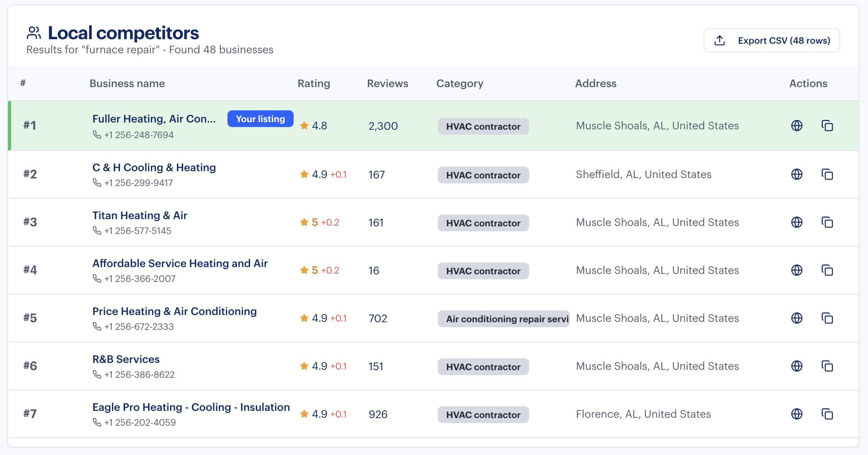Click rank #1 cell
Viewport: 868px width, 455px height.
(30, 125)
